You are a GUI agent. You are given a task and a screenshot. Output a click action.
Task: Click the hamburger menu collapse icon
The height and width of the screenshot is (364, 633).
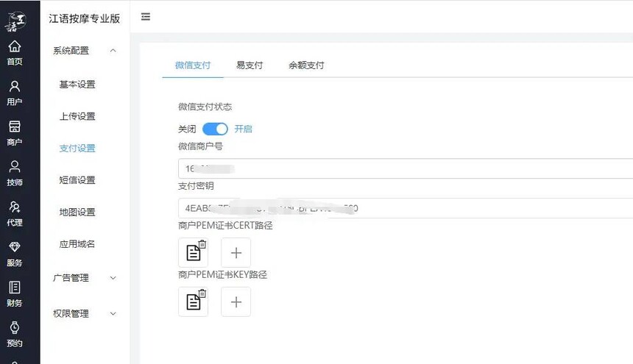tap(146, 17)
